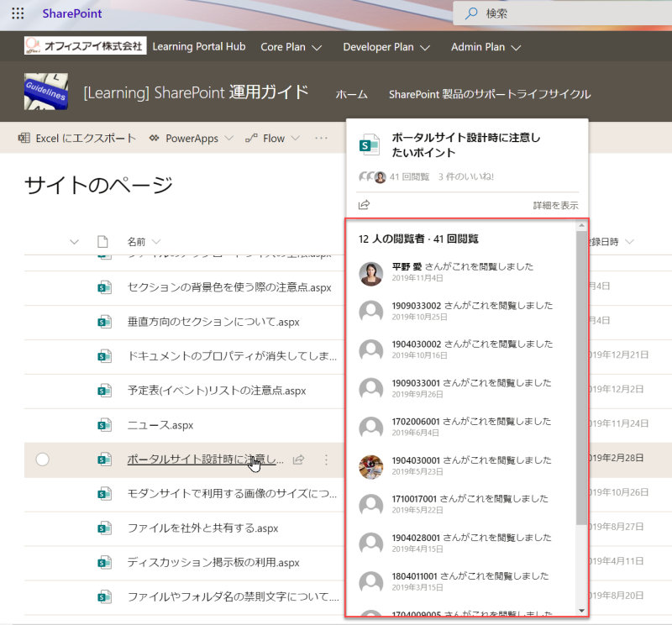672x625 pixels.
Task: Click viewer entry 1904030002
Action: [460, 349]
